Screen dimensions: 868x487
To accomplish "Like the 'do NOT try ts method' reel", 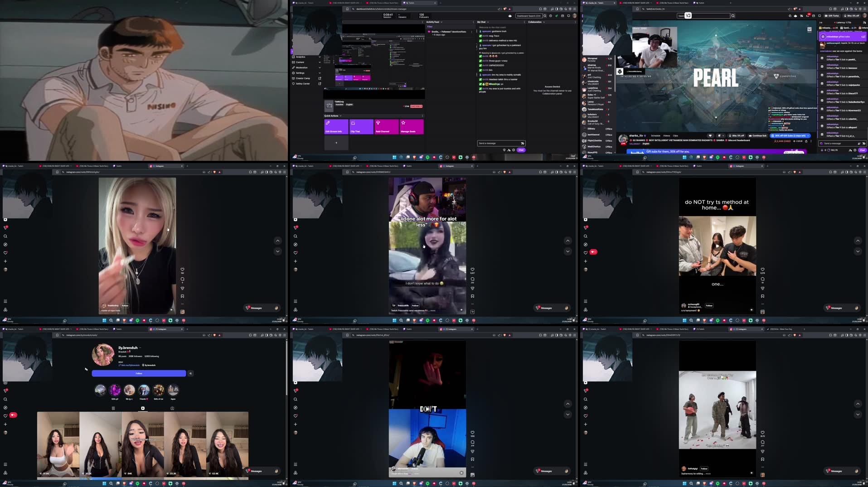I will (x=762, y=270).
